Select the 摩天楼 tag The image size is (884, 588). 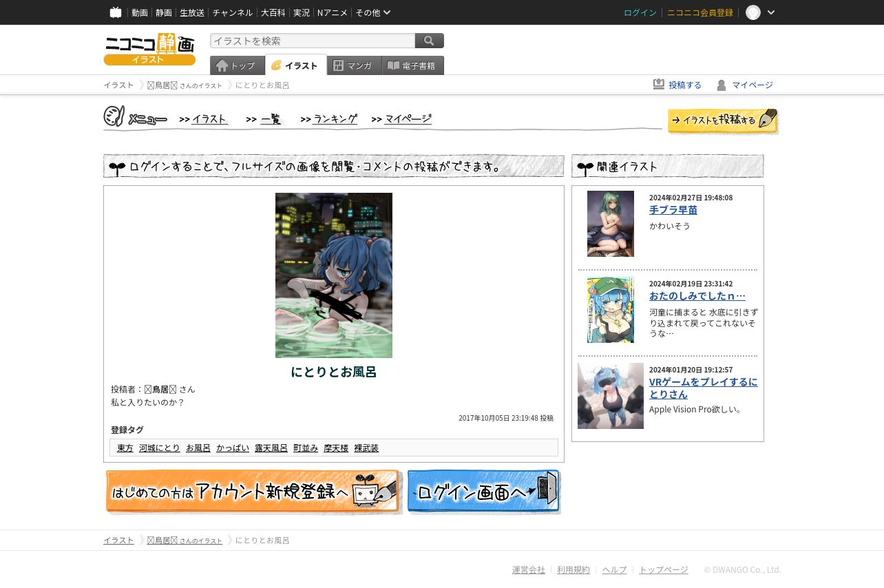coord(336,448)
